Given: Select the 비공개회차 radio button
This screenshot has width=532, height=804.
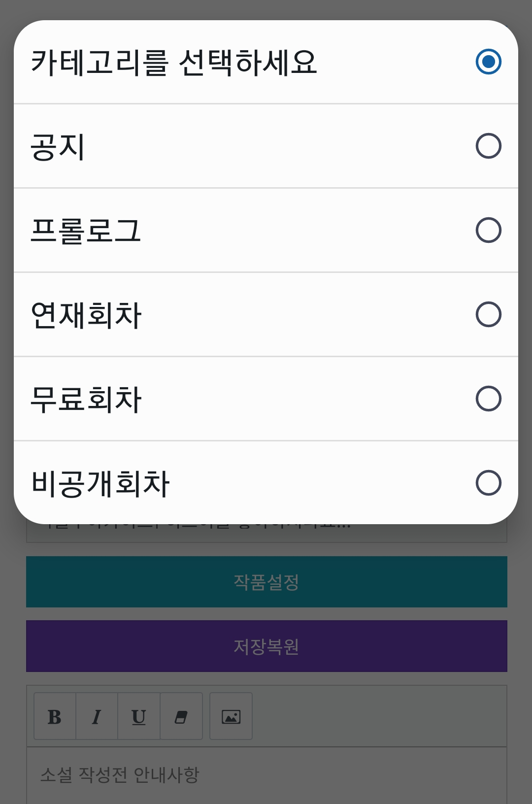Looking at the screenshot, I should click(488, 483).
